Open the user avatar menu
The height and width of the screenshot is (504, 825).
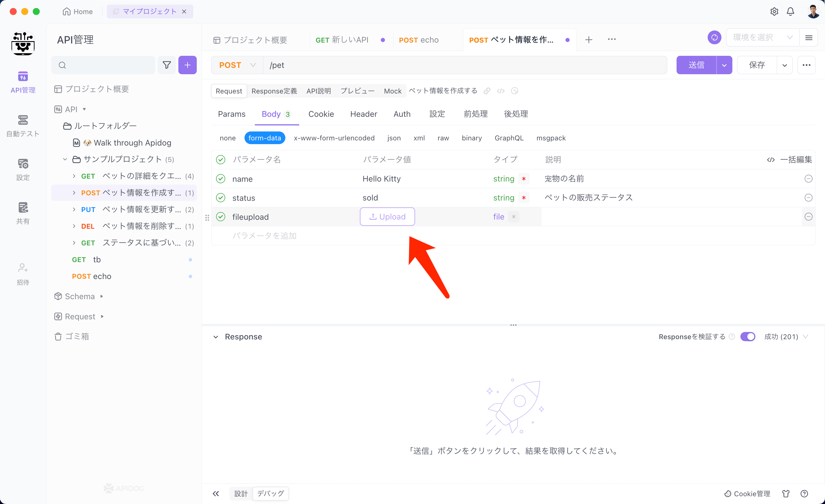(813, 12)
